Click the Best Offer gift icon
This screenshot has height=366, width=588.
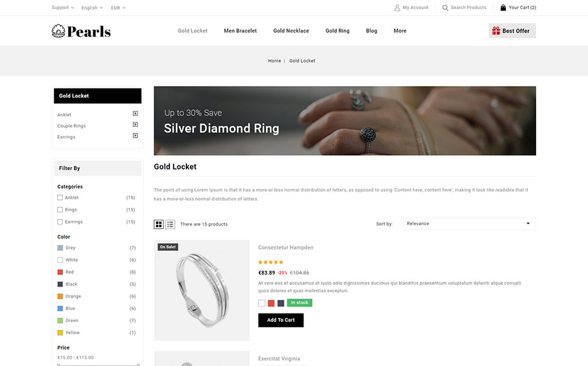(496, 30)
